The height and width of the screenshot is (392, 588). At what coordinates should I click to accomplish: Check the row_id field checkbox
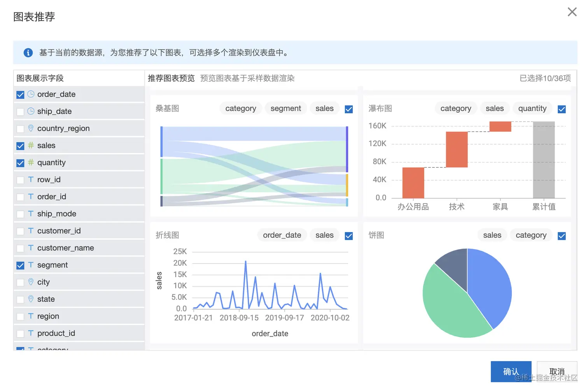(20, 180)
